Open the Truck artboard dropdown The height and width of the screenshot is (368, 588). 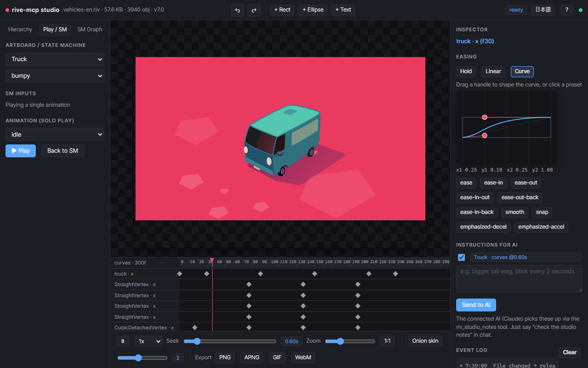click(x=55, y=59)
